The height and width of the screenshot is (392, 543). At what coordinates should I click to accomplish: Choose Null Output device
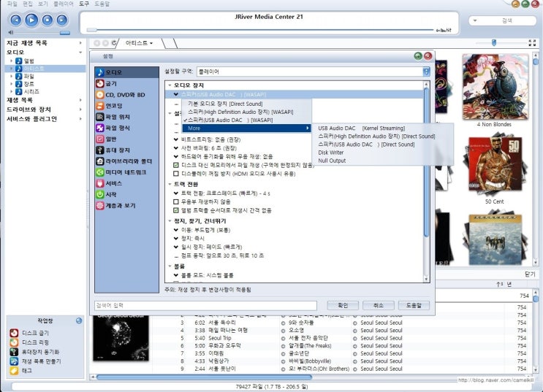coord(332,161)
